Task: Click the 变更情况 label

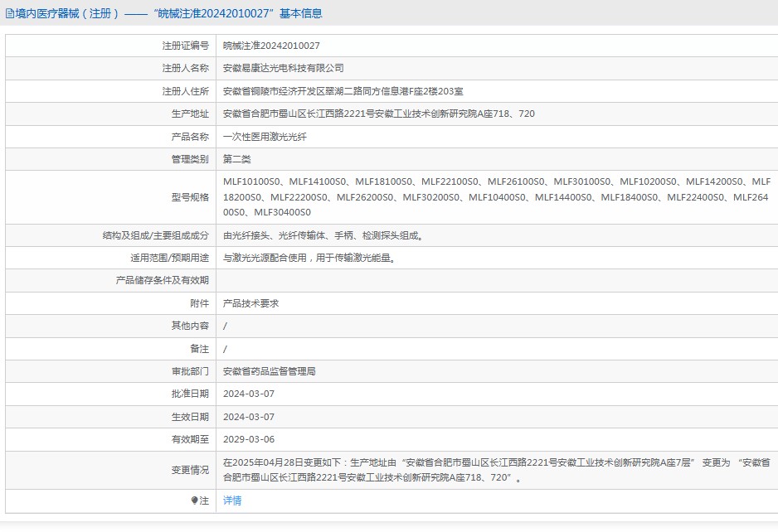Action: [191, 470]
